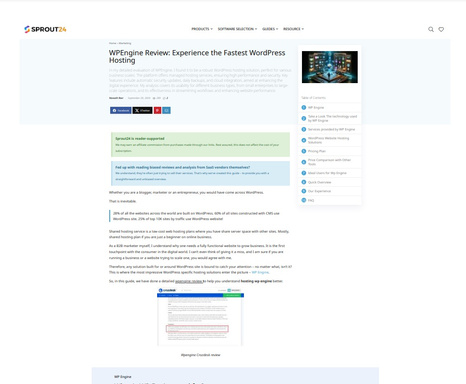
Task: Jump to Quick Overview section
Action: pyautogui.click(x=319, y=182)
